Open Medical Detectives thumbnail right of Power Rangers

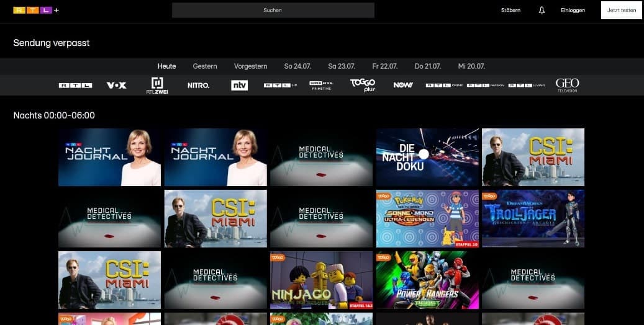click(533, 280)
